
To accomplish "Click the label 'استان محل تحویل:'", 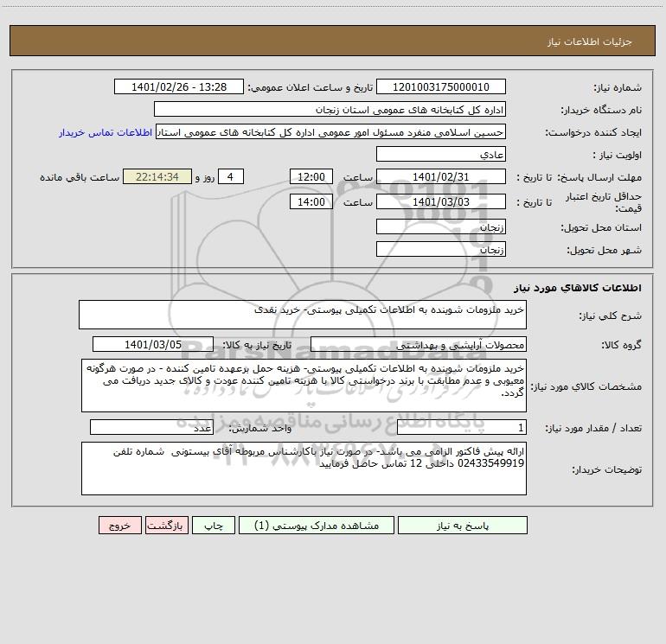I will (601, 228).
